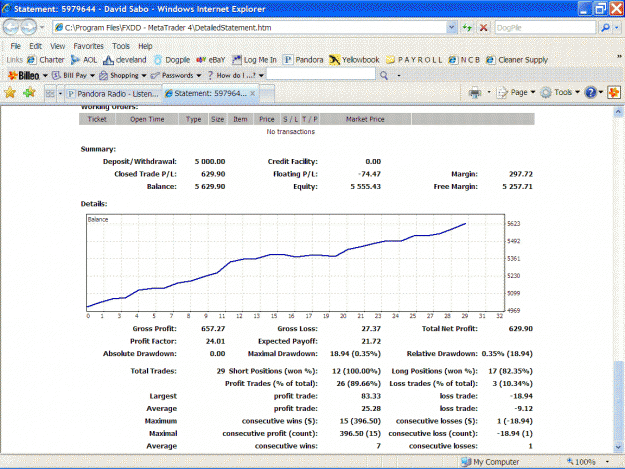Click the DogPile search box
625x469 pixels.
(x=544, y=27)
